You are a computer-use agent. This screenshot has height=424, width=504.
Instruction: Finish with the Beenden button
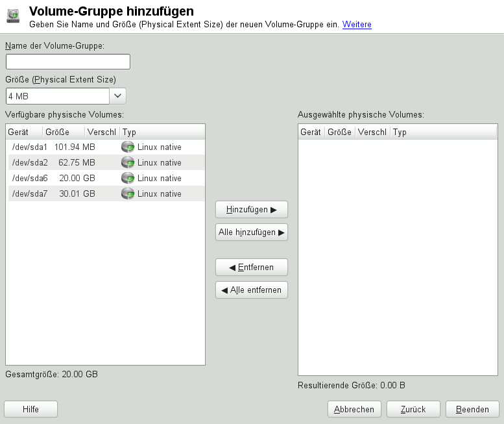coord(472,409)
